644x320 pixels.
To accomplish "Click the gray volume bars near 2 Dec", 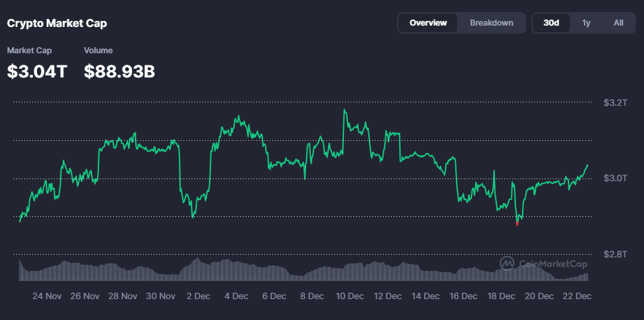I will (x=196, y=269).
